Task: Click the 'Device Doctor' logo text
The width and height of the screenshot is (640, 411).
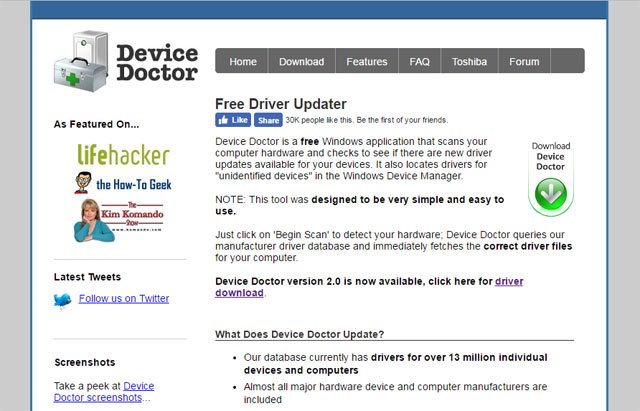Action: [x=157, y=62]
